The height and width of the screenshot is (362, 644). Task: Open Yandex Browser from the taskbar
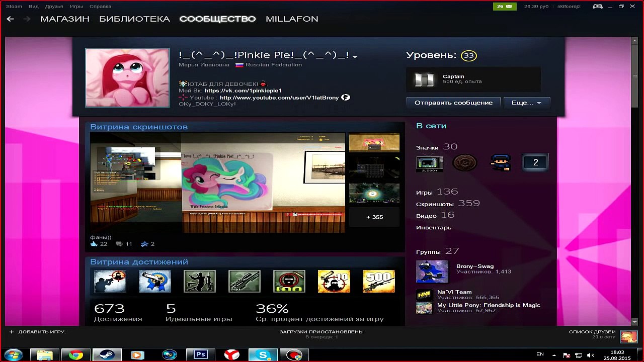click(x=232, y=354)
